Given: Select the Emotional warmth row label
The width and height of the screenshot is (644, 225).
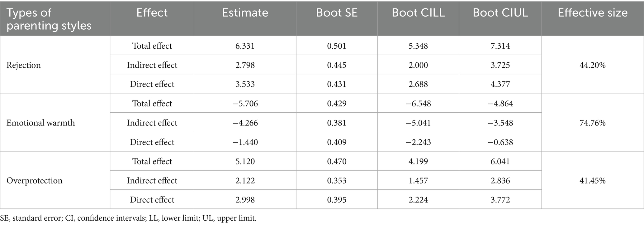Looking at the screenshot, I should (41, 123).
